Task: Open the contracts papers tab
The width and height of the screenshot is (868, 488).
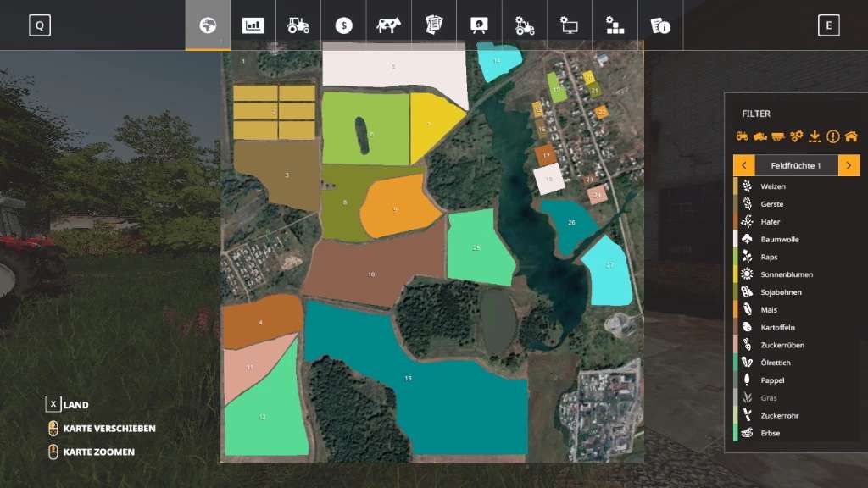Action: [435, 25]
